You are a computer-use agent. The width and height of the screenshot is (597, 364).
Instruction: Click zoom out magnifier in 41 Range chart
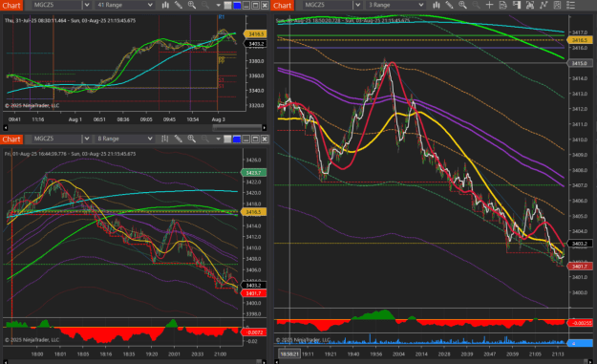pyautogui.click(x=204, y=5)
